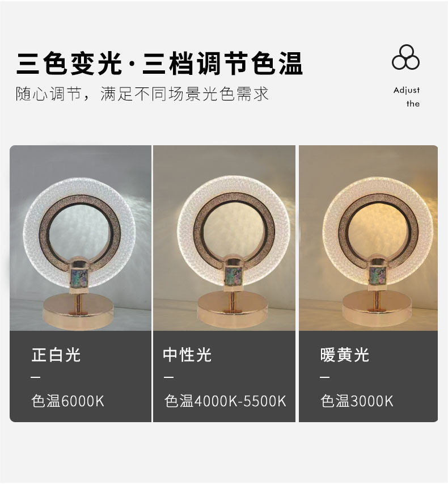Click the warm yellow light lamp photo
This screenshot has height=484, width=448.
click(x=369, y=238)
